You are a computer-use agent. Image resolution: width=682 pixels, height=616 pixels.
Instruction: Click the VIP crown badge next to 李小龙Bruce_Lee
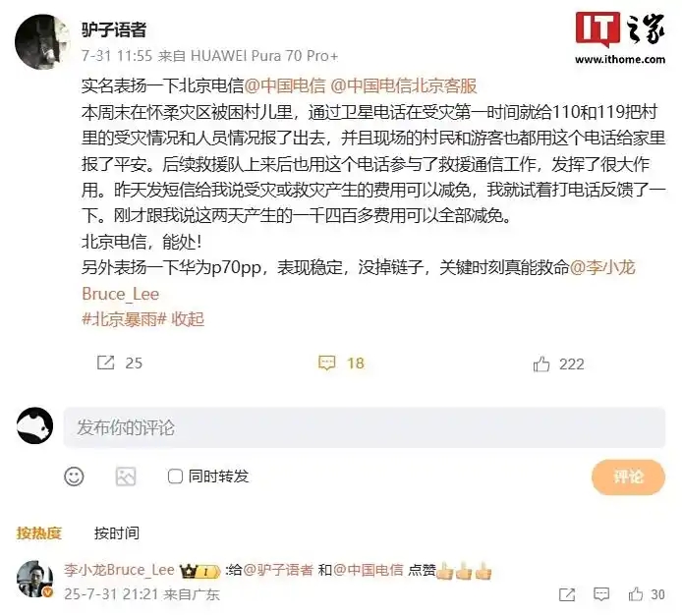(x=199, y=571)
